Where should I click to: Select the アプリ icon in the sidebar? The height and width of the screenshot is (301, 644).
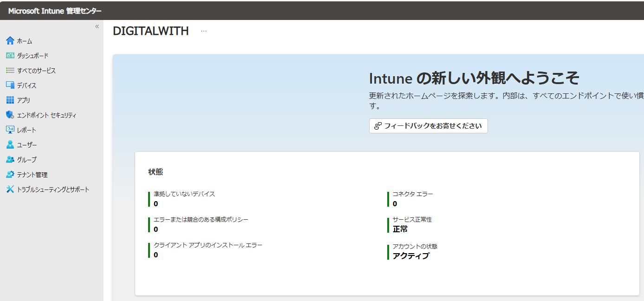click(x=10, y=100)
